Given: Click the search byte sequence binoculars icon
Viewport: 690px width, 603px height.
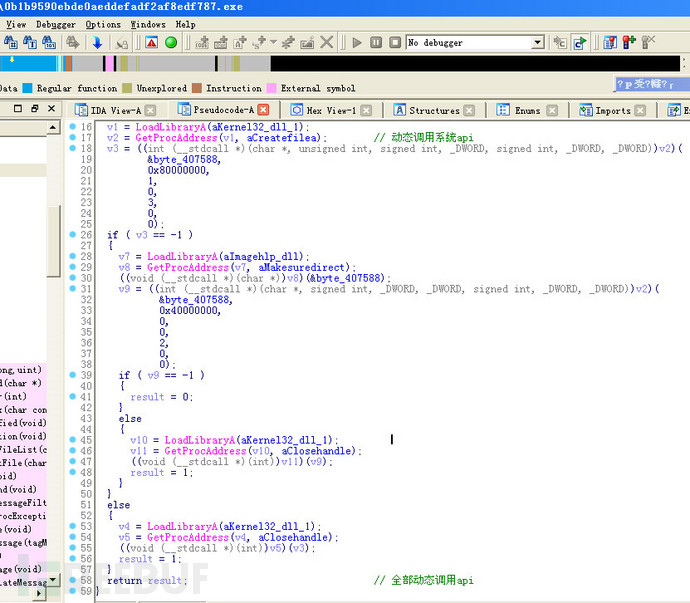Looking at the screenshot, I should [x=49, y=43].
